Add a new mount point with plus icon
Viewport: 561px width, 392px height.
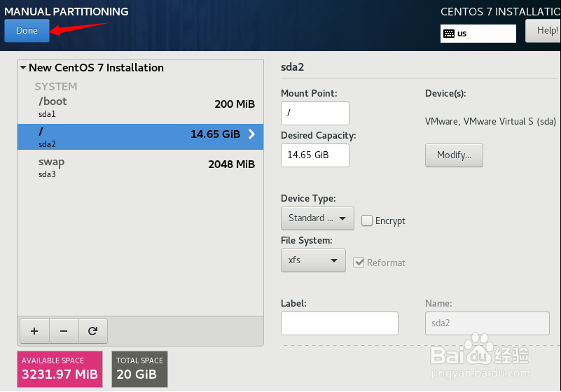click(34, 331)
